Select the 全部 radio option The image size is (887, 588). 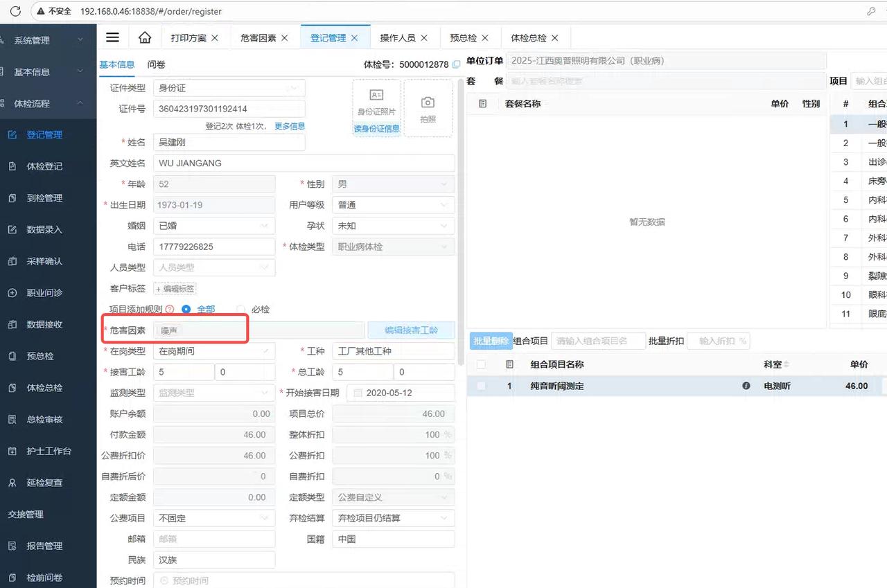[x=186, y=310]
